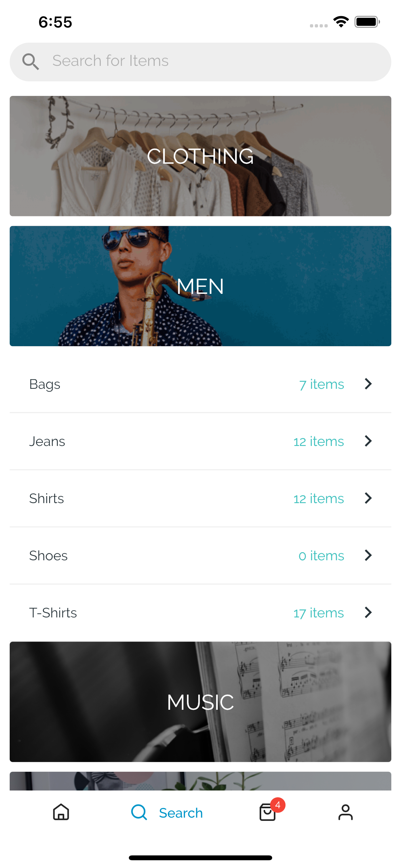Expand T-Shirts category chevron arrow
Viewport: 401px width, 868px height.
(368, 612)
